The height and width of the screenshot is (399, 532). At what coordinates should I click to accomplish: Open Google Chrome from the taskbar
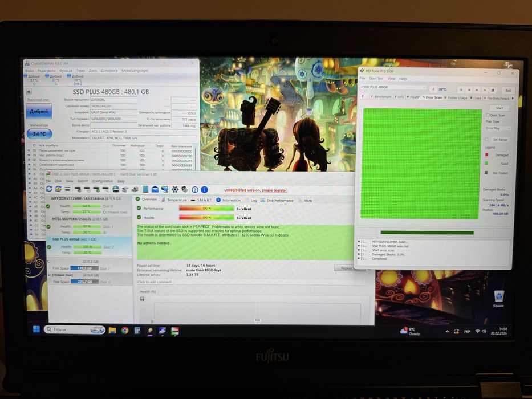(125, 330)
